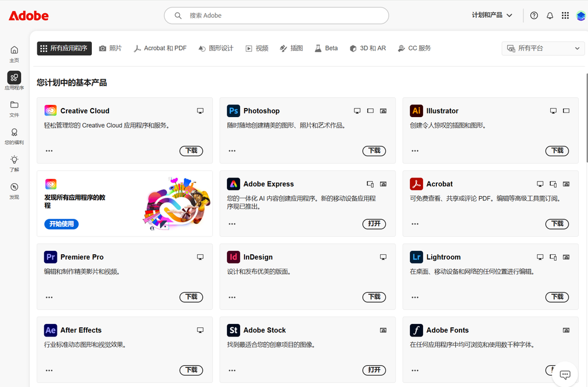Click the web platform icon on Photoshop card
The width and height of the screenshot is (588, 387).
tap(383, 111)
